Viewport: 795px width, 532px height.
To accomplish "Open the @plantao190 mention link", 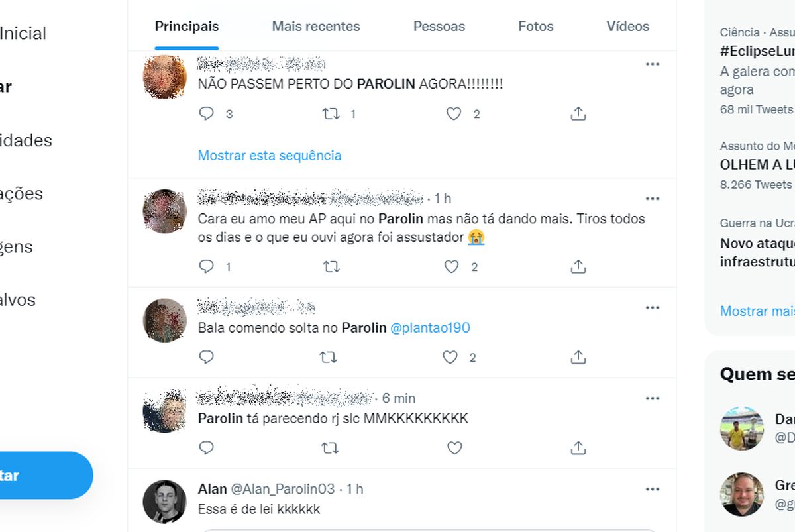I will 431,328.
